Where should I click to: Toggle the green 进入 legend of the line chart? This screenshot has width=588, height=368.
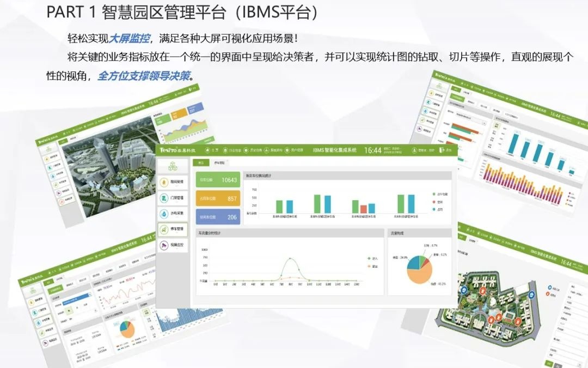click(x=373, y=258)
